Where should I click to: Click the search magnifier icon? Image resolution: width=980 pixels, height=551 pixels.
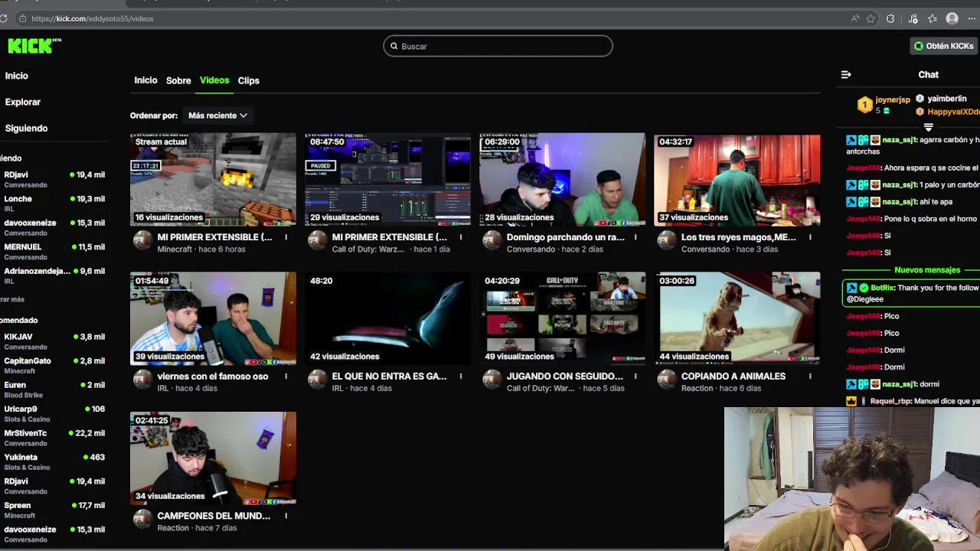point(394,46)
